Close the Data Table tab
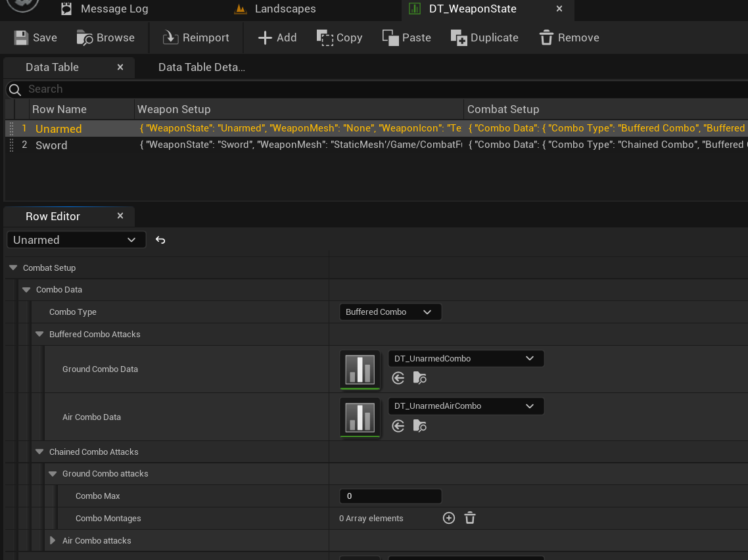 pyautogui.click(x=120, y=67)
